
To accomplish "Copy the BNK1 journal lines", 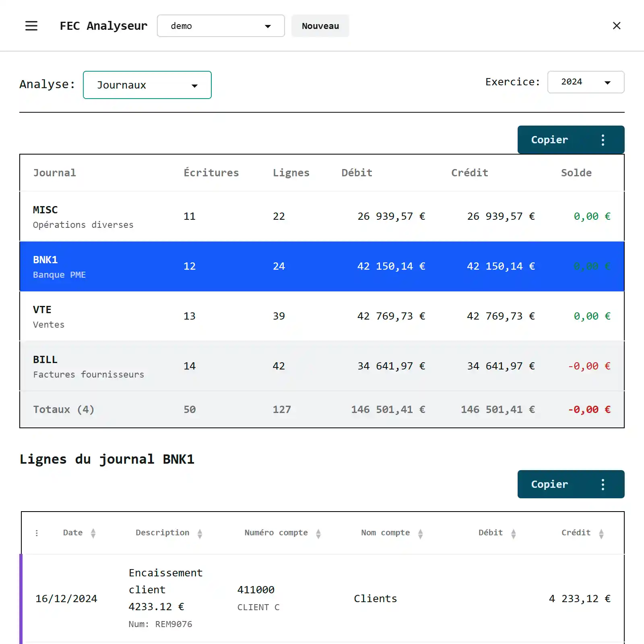I will click(549, 484).
